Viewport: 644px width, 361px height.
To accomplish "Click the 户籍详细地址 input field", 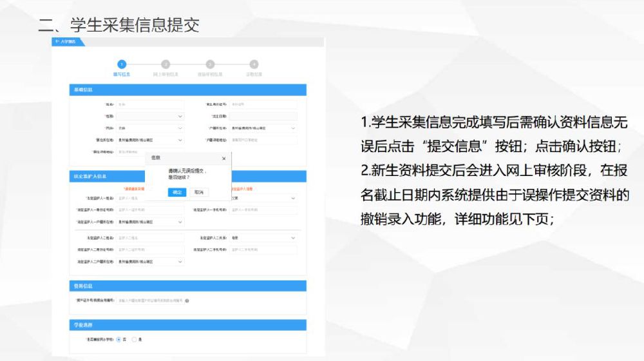I will (x=263, y=140).
